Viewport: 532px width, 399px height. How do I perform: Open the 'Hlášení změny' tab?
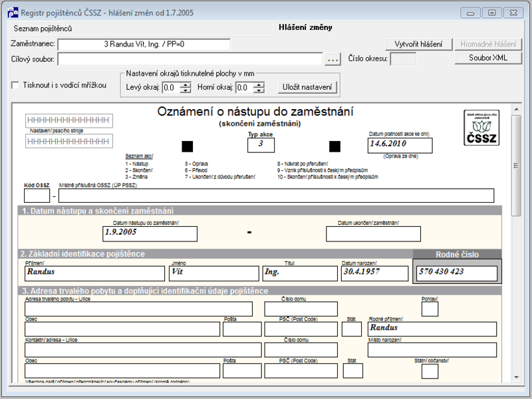pyautogui.click(x=305, y=27)
